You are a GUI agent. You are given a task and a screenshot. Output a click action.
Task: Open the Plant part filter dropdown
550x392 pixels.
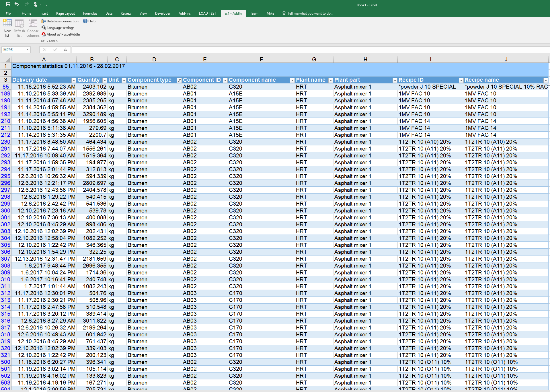[x=395, y=80]
